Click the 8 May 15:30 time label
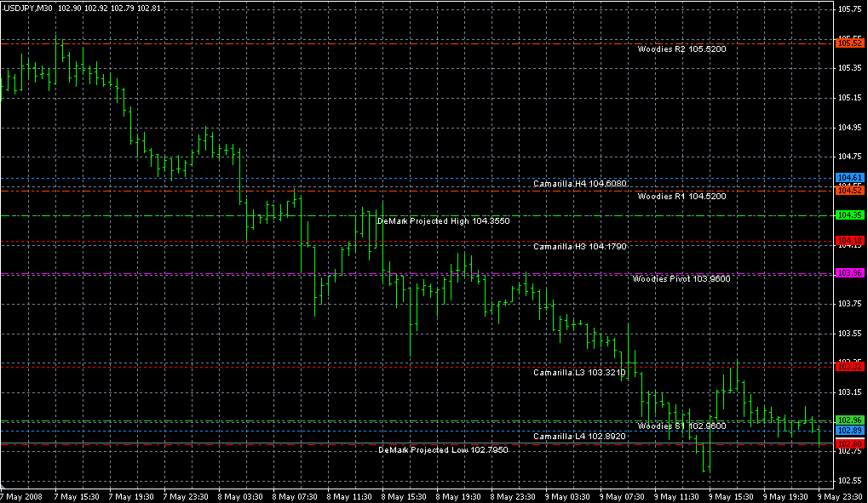This screenshot has height=503, width=868. coord(404,496)
